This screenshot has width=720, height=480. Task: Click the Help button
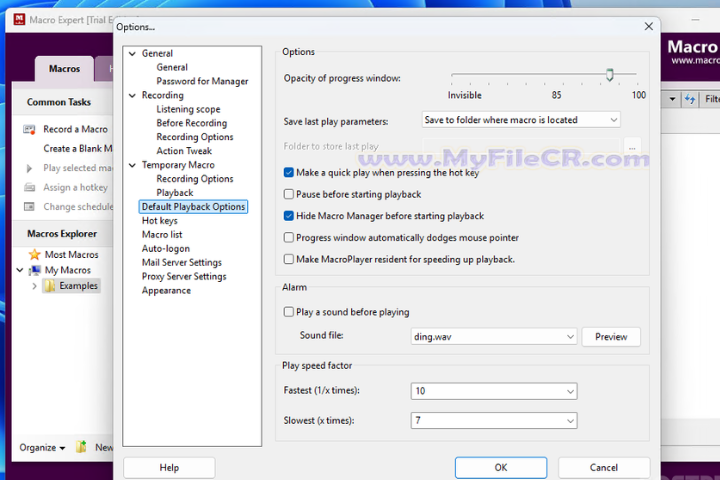[169, 468]
